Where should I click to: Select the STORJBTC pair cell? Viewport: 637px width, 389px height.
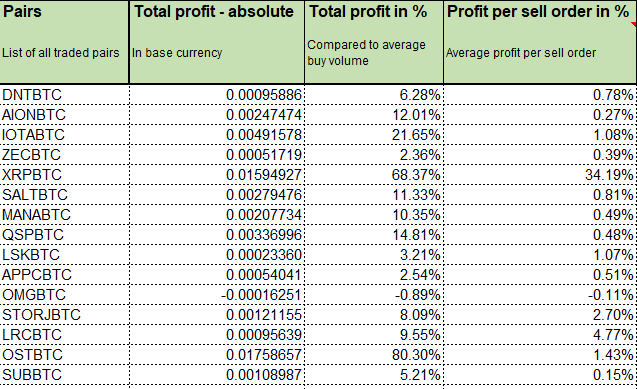click(65, 314)
